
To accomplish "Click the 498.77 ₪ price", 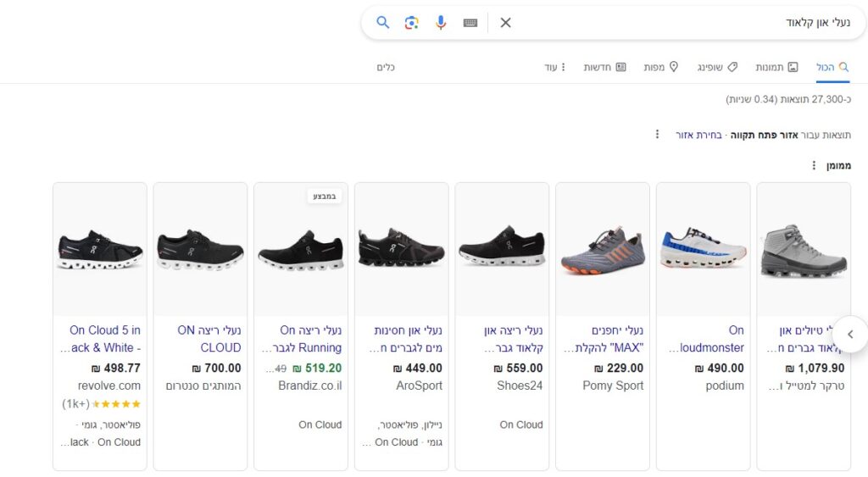I will (115, 368).
